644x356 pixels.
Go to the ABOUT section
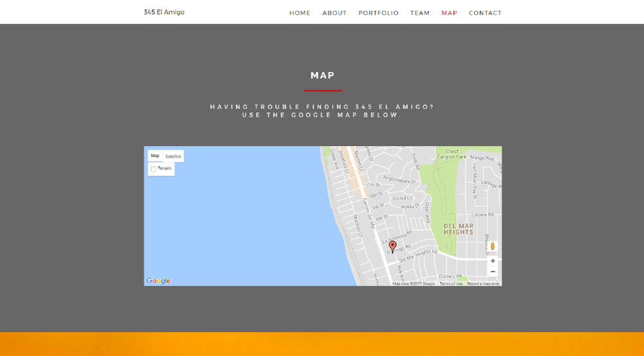click(x=334, y=13)
